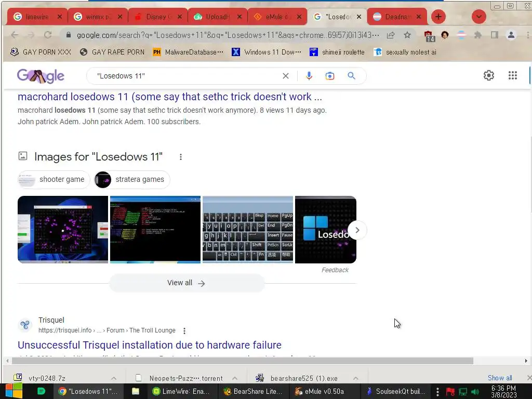Open Google quick settings gear

488,75
